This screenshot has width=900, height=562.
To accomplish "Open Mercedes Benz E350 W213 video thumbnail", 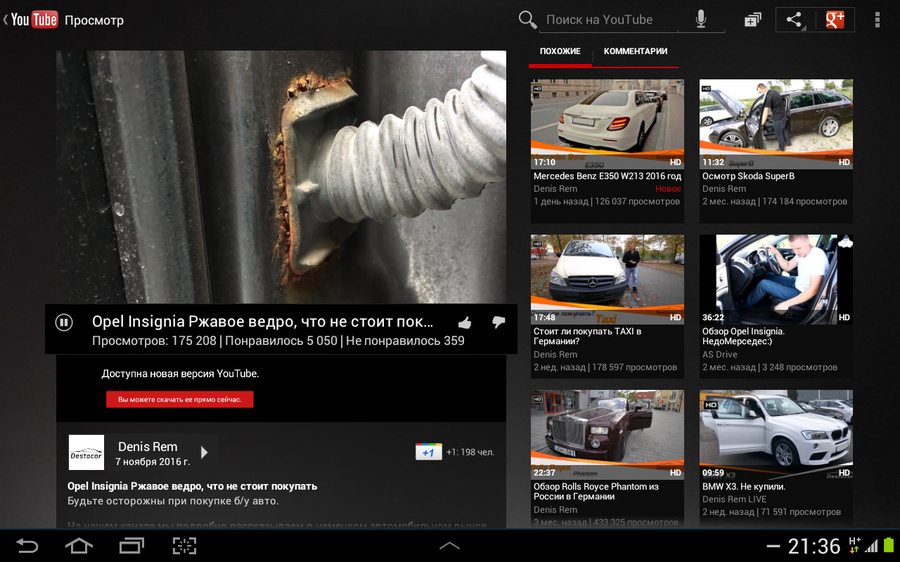I will tap(607, 123).
